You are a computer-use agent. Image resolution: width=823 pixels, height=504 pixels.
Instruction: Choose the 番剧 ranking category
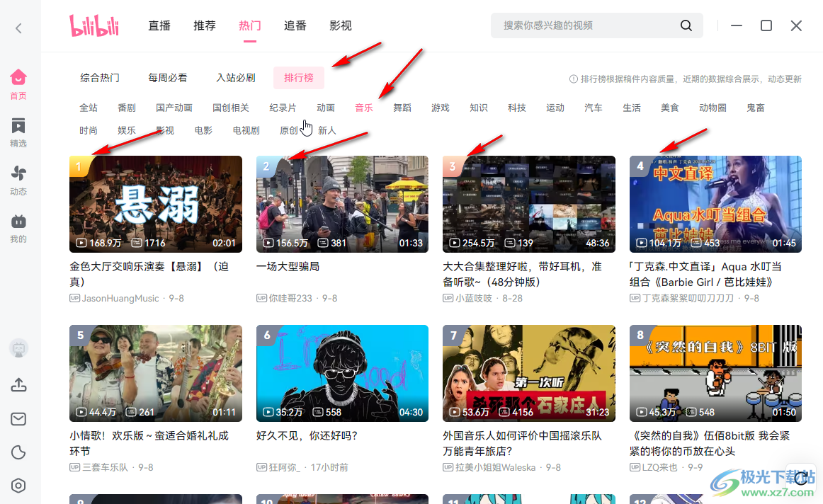point(127,108)
